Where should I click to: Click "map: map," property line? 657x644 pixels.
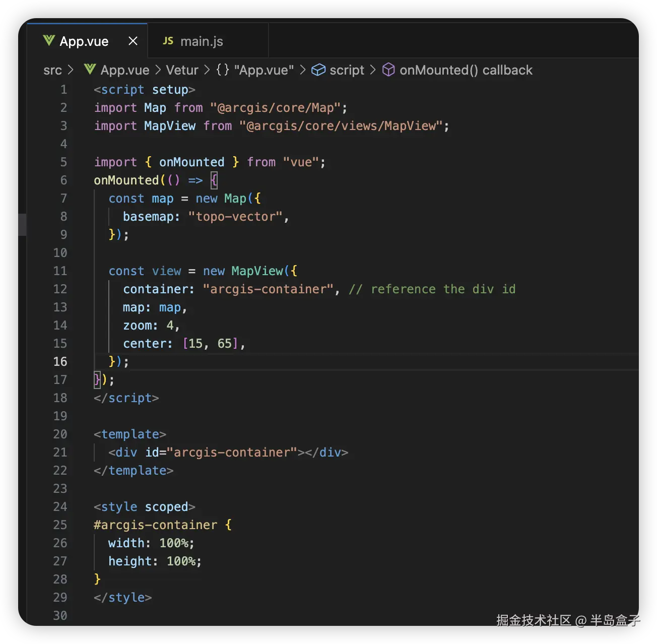click(155, 307)
